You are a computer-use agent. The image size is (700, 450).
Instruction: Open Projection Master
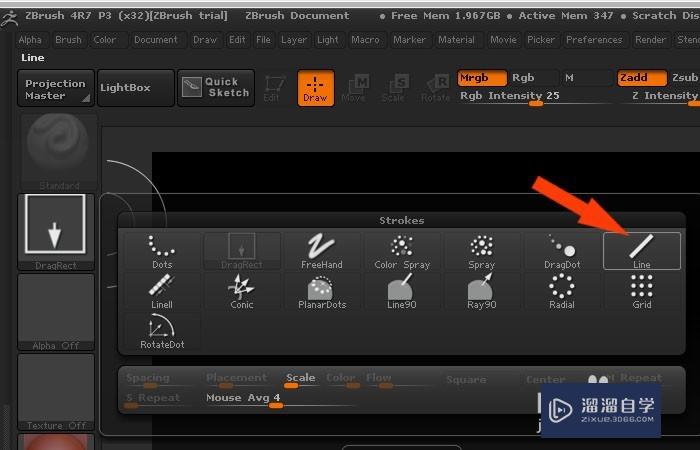56,88
